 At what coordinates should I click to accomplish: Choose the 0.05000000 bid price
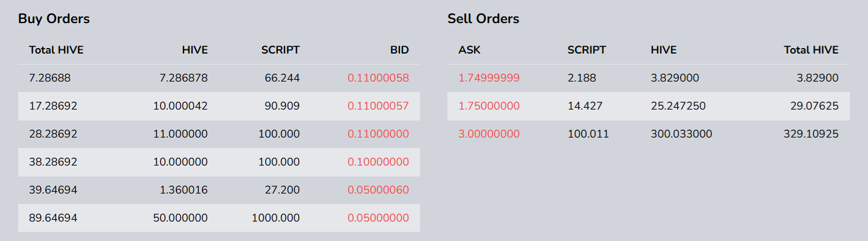click(x=378, y=218)
